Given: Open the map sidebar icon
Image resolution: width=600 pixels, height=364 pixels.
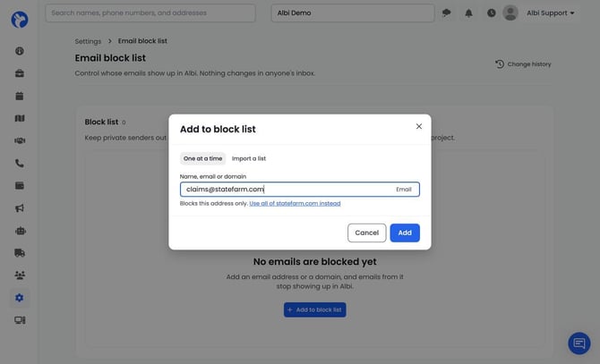Looking at the screenshot, I should click(x=20, y=118).
